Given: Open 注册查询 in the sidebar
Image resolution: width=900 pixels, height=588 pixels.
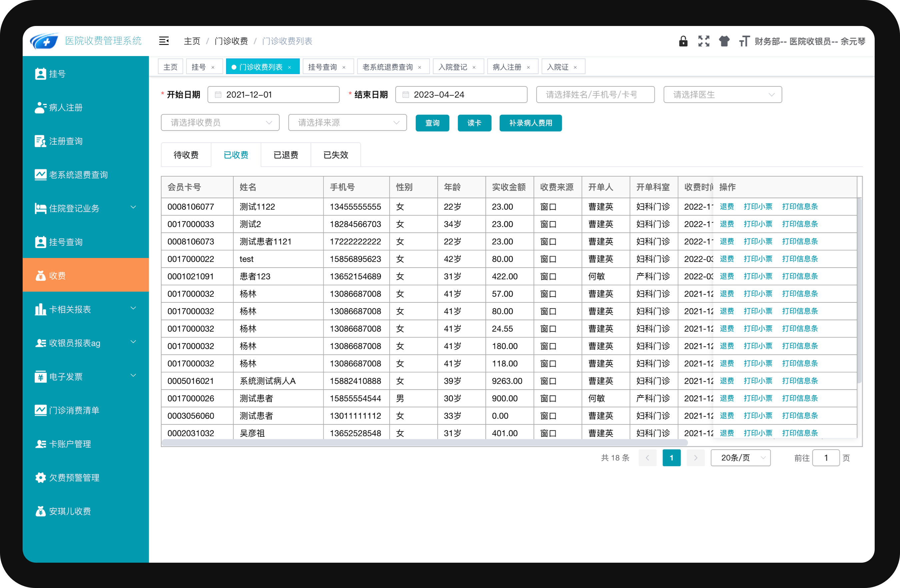Looking at the screenshot, I should pos(86,141).
